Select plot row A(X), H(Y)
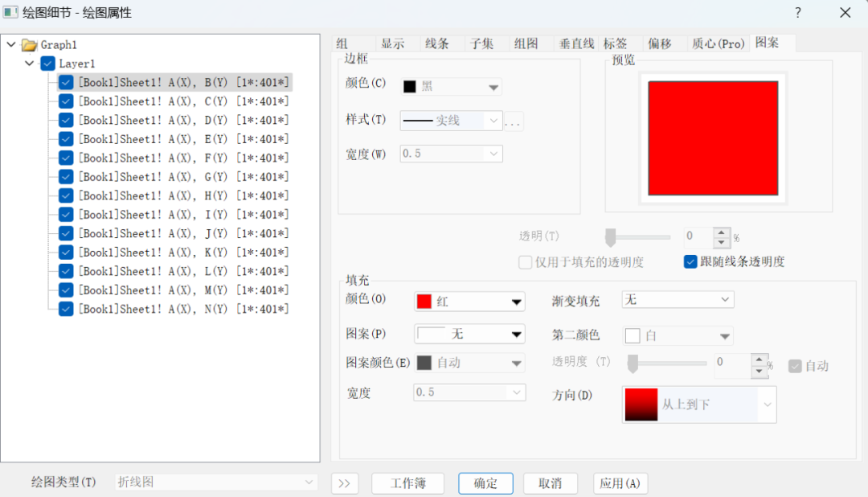 183,195
